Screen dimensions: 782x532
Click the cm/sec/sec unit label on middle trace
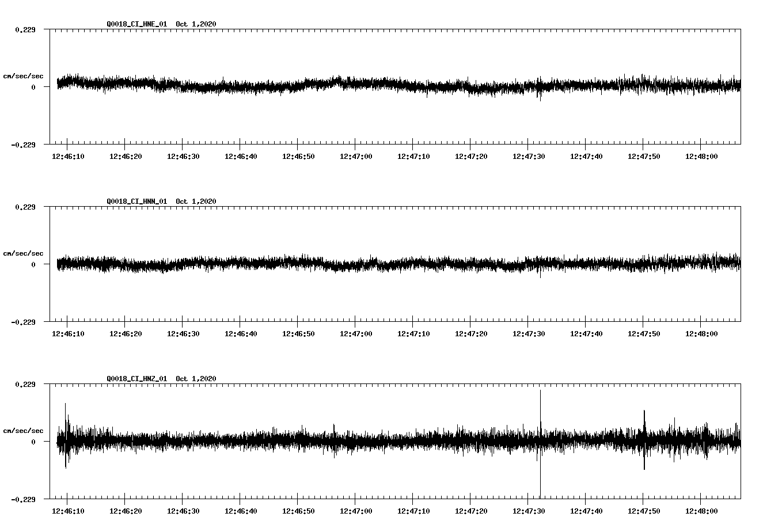[24, 253]
